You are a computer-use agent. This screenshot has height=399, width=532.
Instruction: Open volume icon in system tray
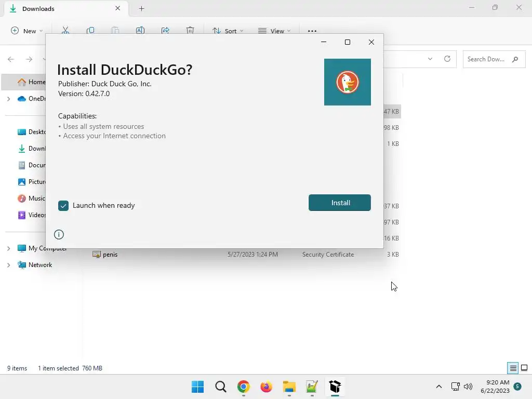[x=468, y=387]
